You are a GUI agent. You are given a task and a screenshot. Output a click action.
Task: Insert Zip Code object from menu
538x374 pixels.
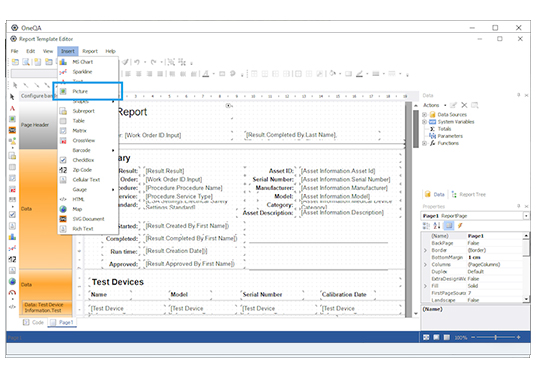click(88, 170)
